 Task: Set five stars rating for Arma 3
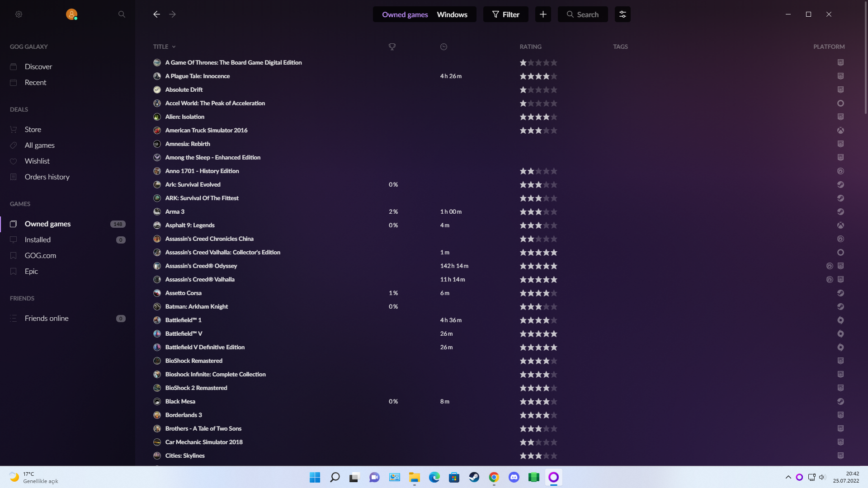tap(554, 211)
